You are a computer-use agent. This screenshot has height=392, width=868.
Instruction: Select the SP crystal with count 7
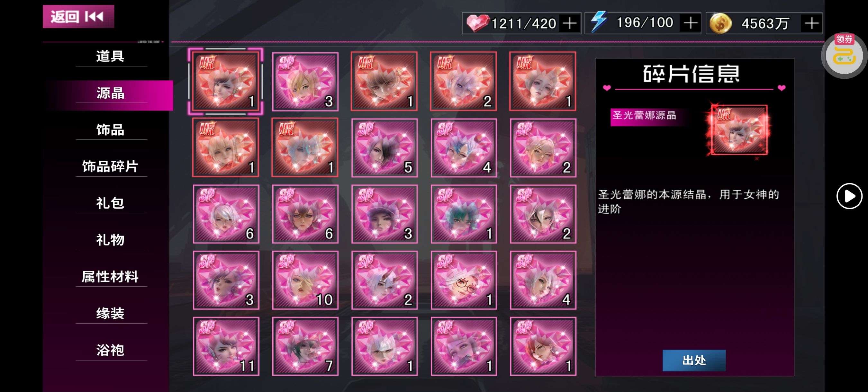tap(305, 346)
